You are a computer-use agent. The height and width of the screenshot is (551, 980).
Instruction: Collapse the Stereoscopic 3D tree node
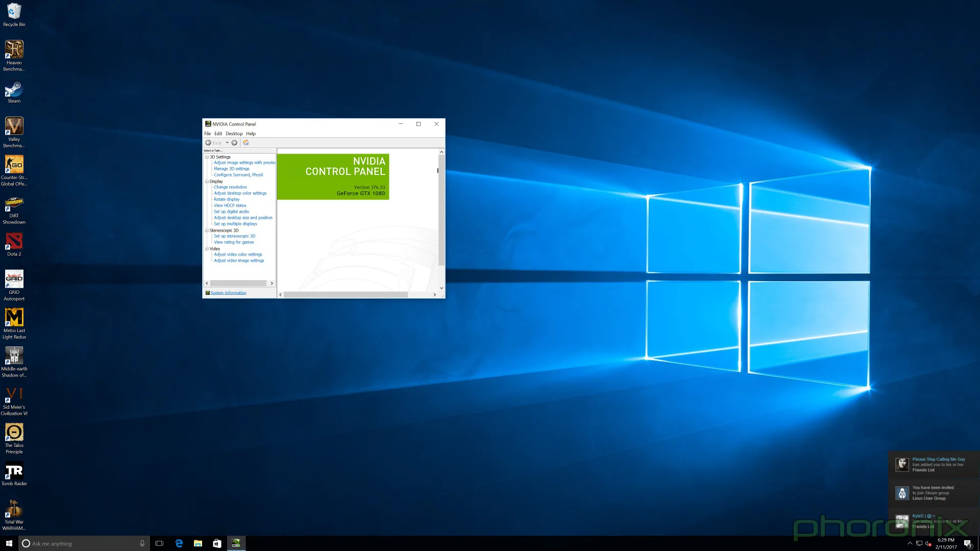point(207,231)
